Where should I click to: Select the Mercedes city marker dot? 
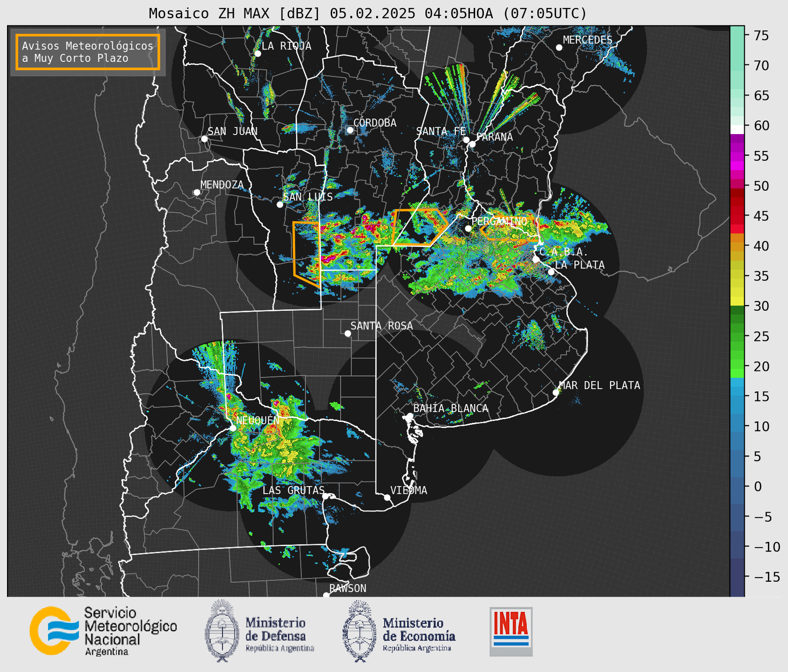[559, 48]
